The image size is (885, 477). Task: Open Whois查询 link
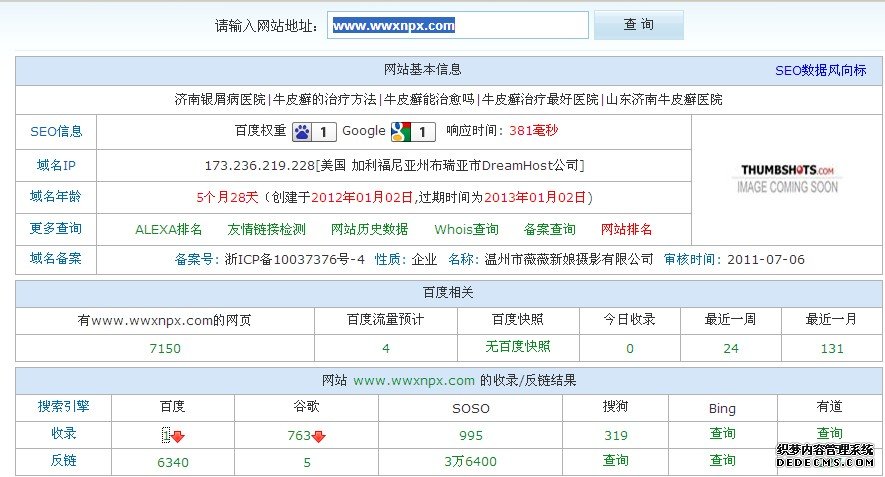point(466,229)
